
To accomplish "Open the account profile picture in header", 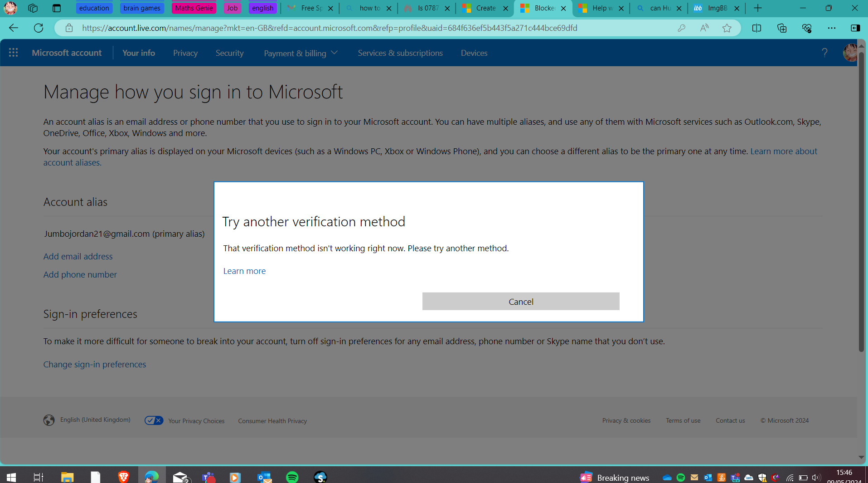I will [850, 53].
